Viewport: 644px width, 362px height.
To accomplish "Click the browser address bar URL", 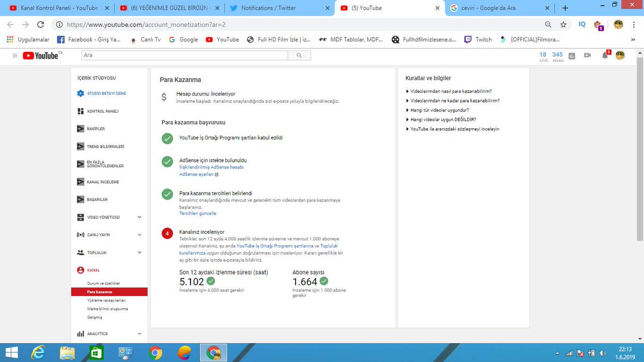I will 145,25.
